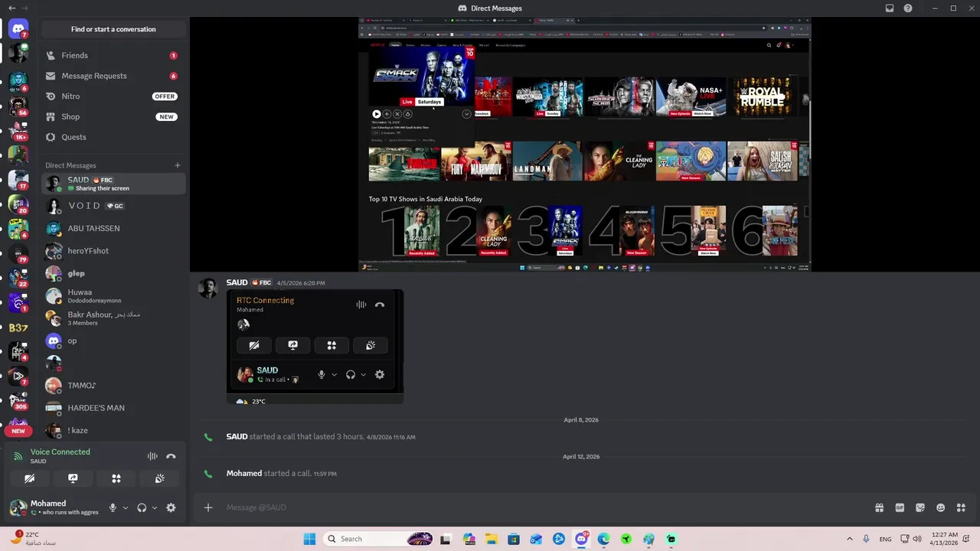Toggle your camera on in voice panel
This screenshot has height=551, width=980.
29,478
